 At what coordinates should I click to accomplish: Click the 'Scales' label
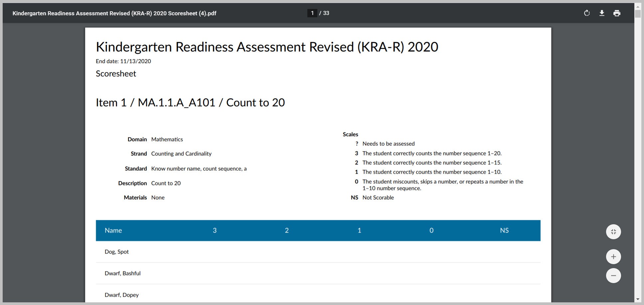click(x=350, y=134)
